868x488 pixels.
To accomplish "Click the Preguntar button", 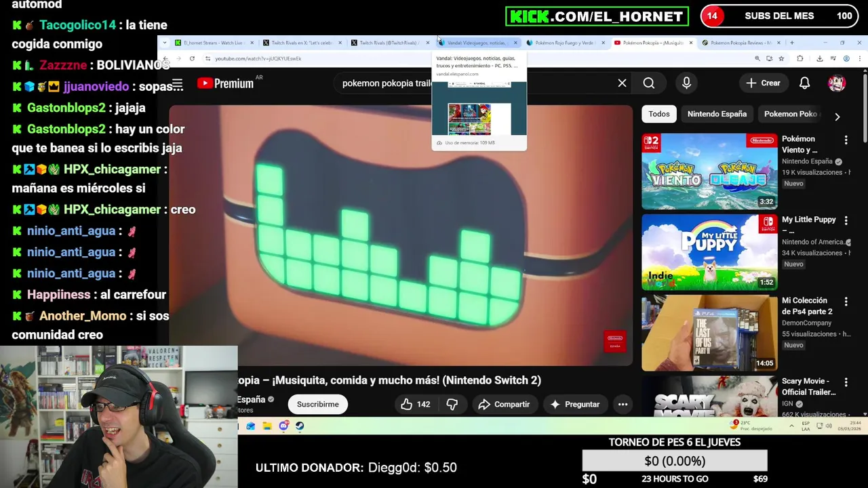I will (575, 404).
